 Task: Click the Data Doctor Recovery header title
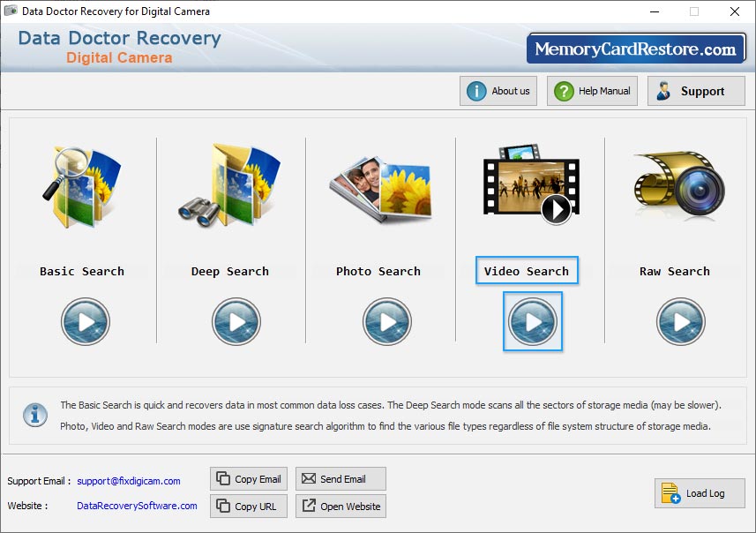(x=120, y=38)
